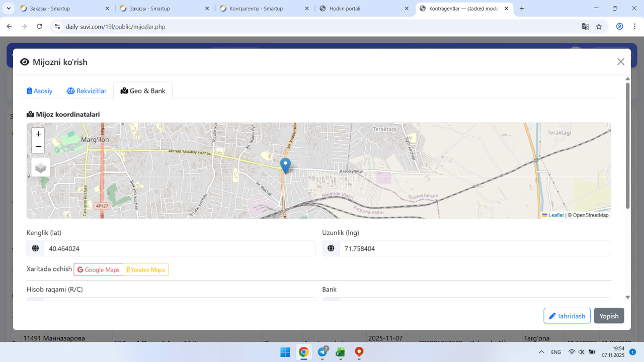Bookmark this page with star icon
The width and height of the screenshot is (644, 362).
(x=599, y=27)
